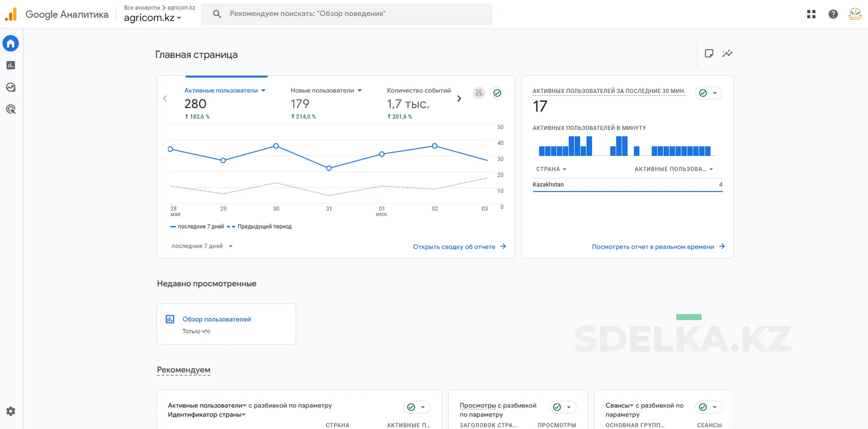Open the data quality dropdown on country breakdown card
Screen dimensions: 868x429
point(417,407)
